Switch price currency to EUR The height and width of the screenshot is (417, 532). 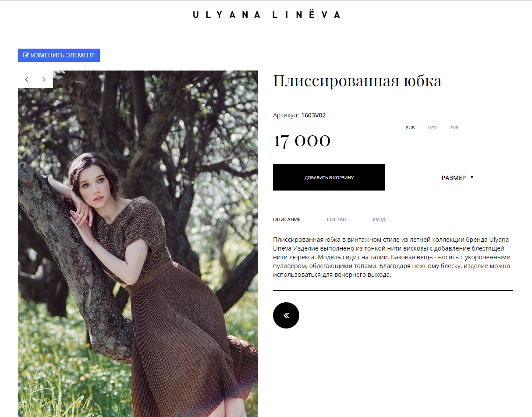(x=454, y=128)
